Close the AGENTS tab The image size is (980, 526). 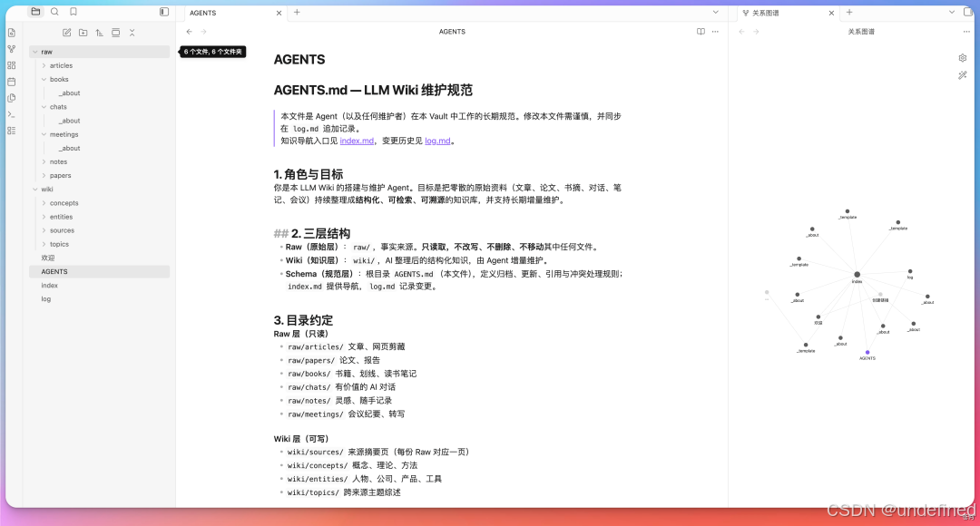pyautogui.click(x=279, y=13)
